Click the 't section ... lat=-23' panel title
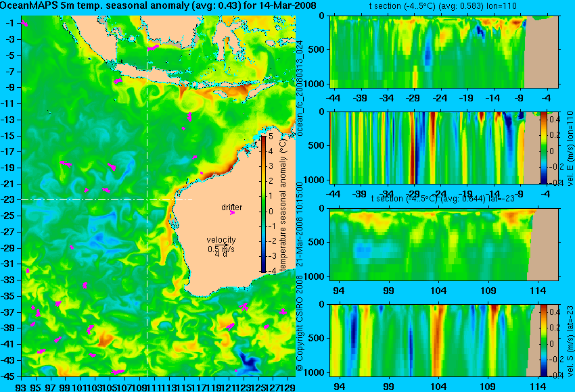 click(443, 198)
